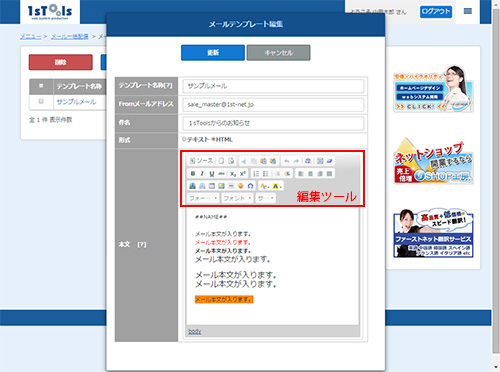
Task: Follow the メール一括配信 breadcrumb link
Action: [70, 37]
